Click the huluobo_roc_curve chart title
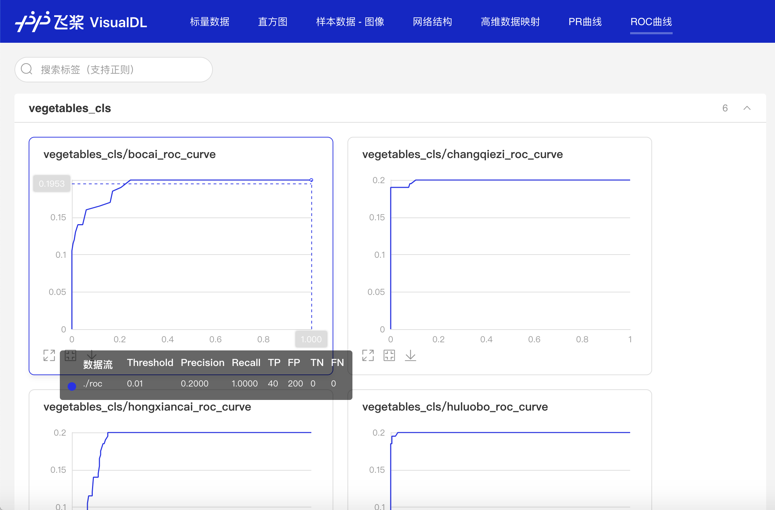This screenshot has width=775, height=510. pyautogui.click(x=455, y=407)
